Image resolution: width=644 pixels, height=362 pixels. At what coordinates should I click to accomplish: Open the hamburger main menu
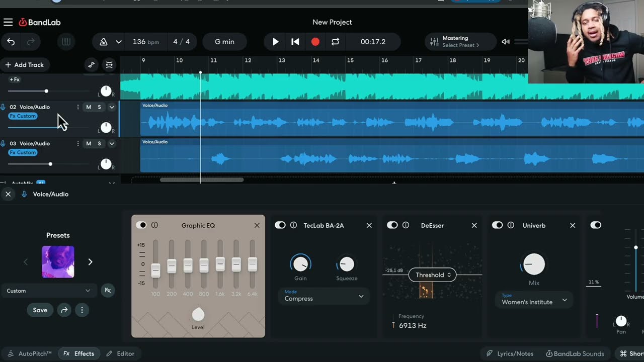tap(8, 22)
